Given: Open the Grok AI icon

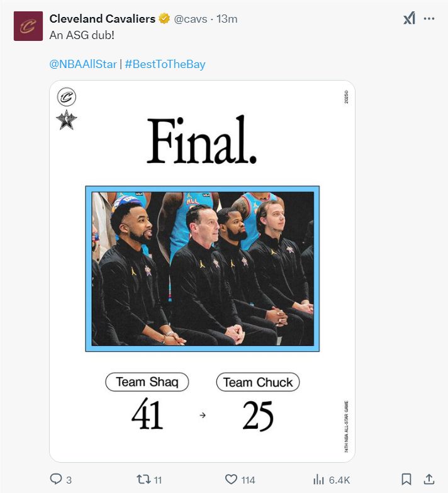Looking at the screenshot, I should pyautogui.click(x=409, y=19).
